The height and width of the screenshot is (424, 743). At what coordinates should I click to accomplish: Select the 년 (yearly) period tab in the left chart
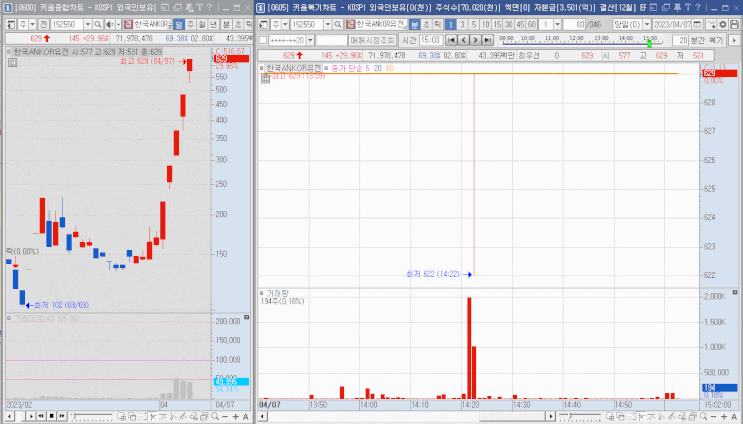tap(214, 24)
